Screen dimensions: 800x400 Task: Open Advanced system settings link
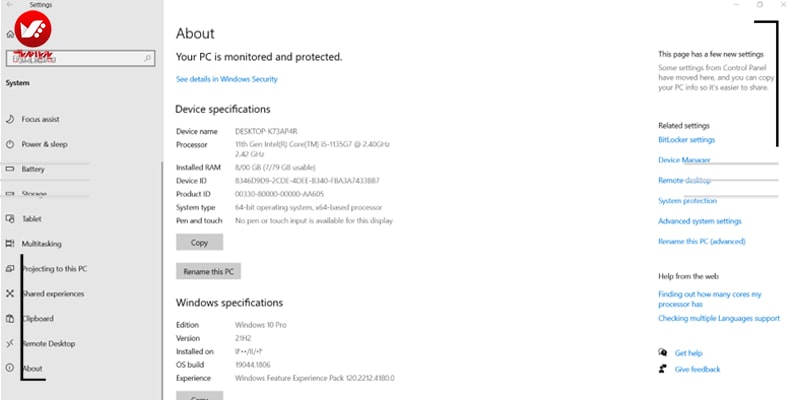point(699,221)
